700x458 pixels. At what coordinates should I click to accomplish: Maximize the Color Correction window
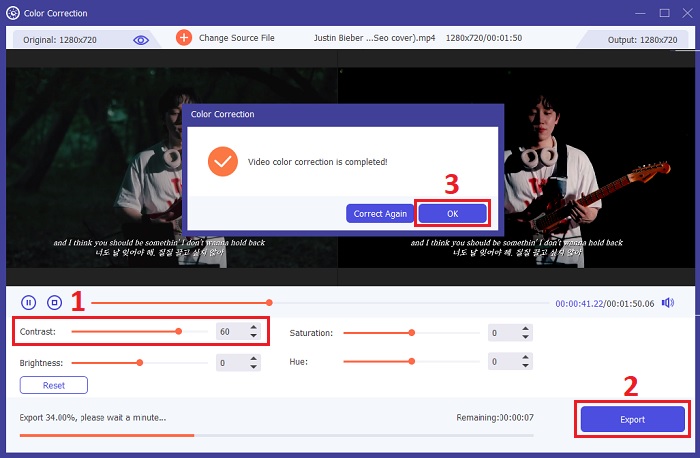point(664,13)
